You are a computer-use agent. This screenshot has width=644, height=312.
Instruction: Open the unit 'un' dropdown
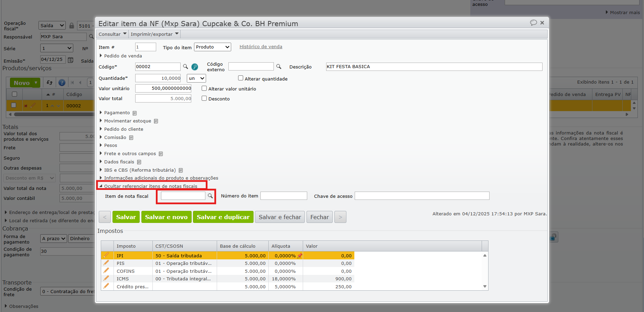pos(196,78)
